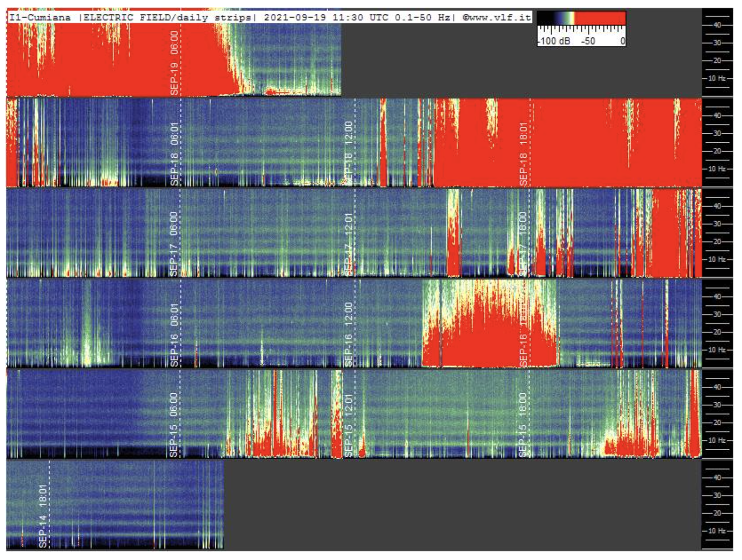Select the SEP-16 06:01 time marker
Viewport: 742px width, 560px height.
[174, 335]
